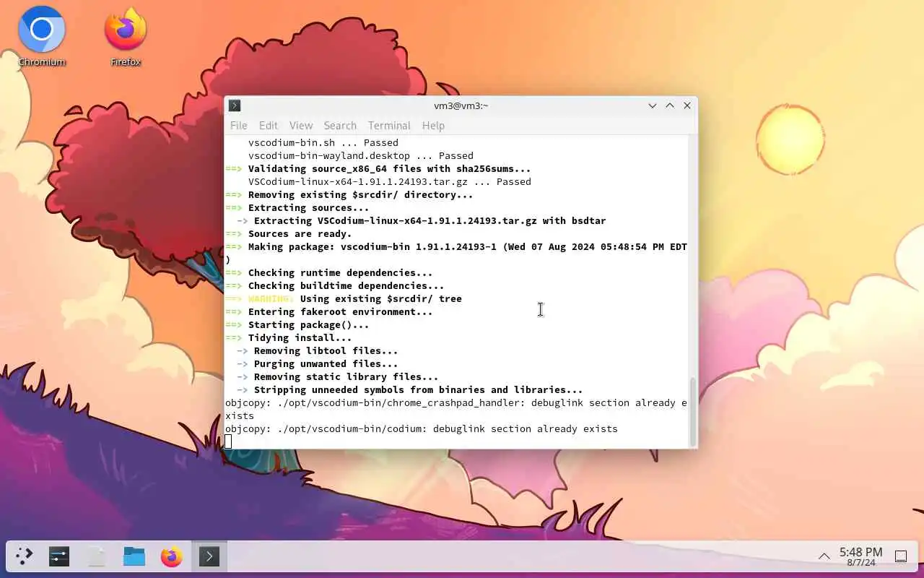Click the yellow 'WARNING:' text
Screen dimensions: 924x578
271,299
